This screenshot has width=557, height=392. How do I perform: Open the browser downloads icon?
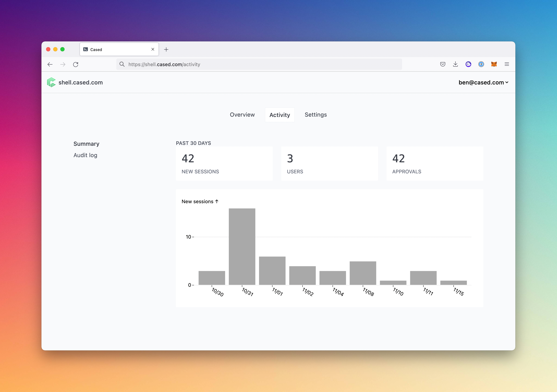(x=455, y=64)
